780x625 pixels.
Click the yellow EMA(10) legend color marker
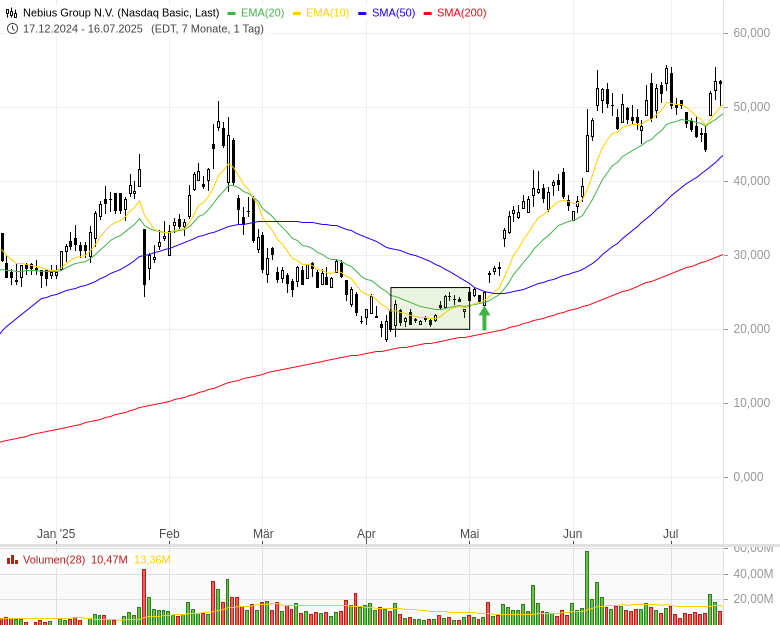(298, 12)
